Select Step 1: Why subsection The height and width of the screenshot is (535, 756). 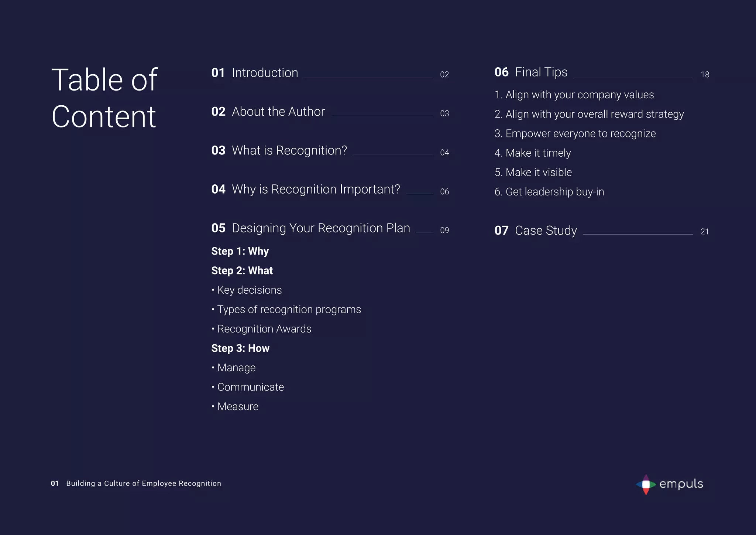[x=240, y=251]
